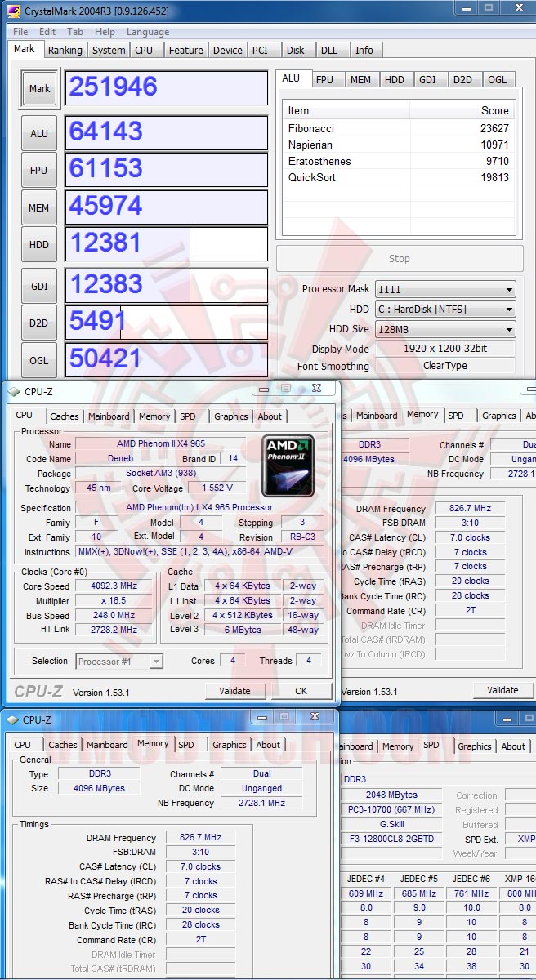536x980 pixels.
Task: Click the Stop button
Action: tap(400, 258)
